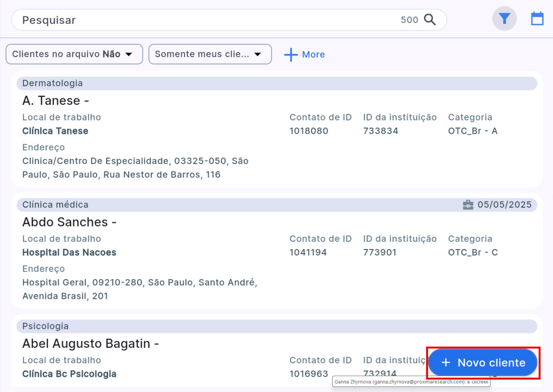
Task: Click the calendar icon in top right
Action: (x=537, y=18)
